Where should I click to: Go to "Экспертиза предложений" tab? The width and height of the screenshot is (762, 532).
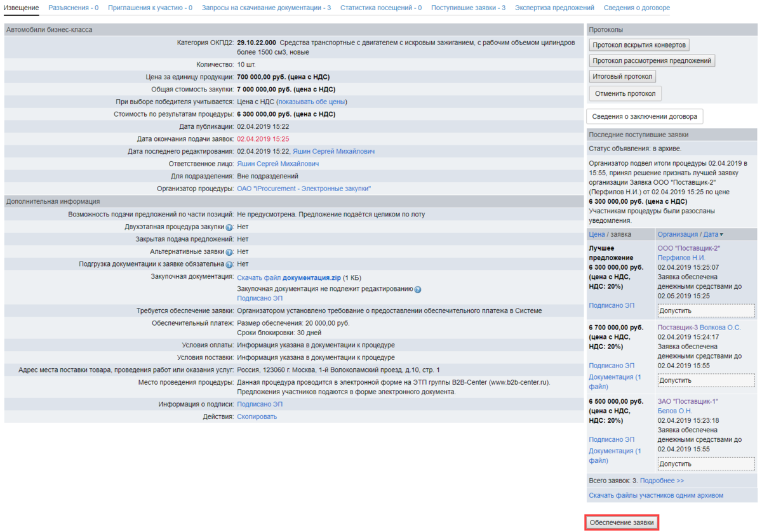(x=554, y=8)
